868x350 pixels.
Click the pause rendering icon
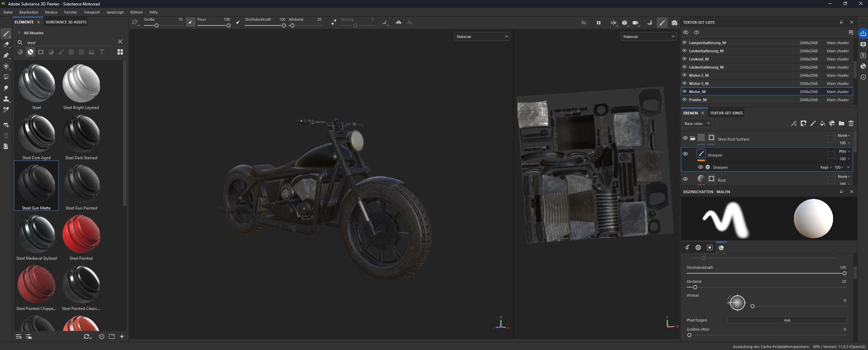click(x=598, y=23)
